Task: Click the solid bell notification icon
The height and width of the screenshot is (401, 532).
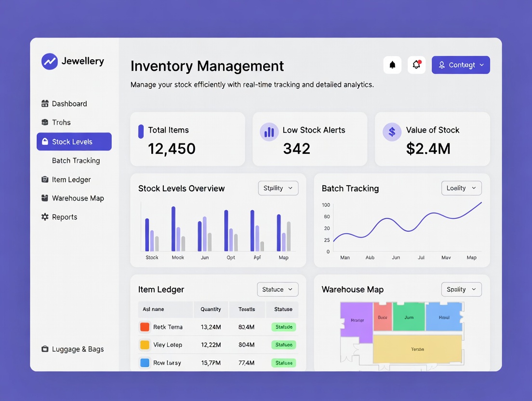Action: click(x=392, y=65)
